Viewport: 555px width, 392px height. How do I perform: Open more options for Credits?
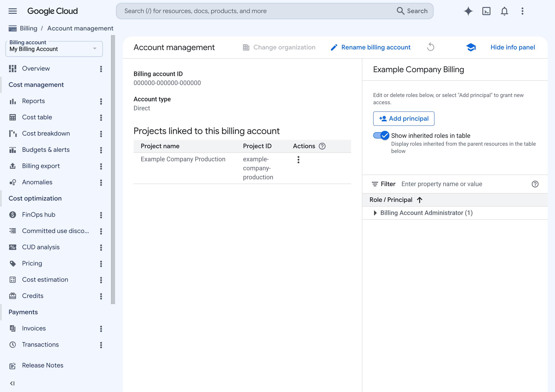tap(101, 296)
